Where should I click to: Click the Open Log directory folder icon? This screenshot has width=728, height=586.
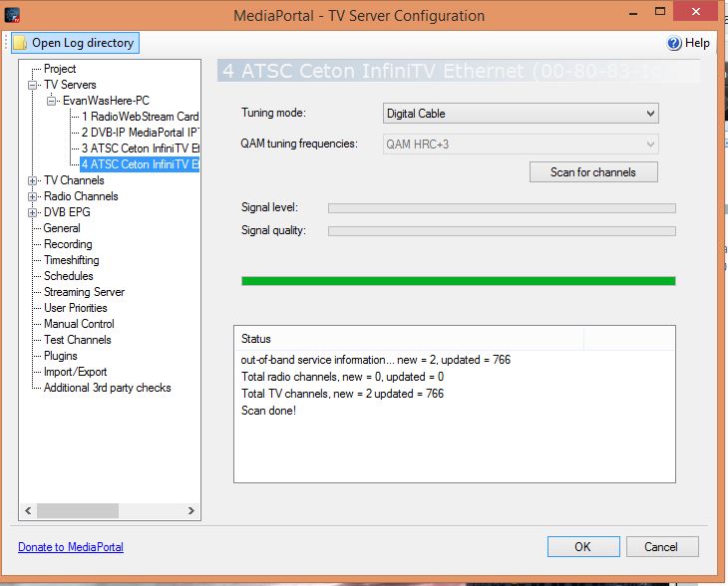20,43
